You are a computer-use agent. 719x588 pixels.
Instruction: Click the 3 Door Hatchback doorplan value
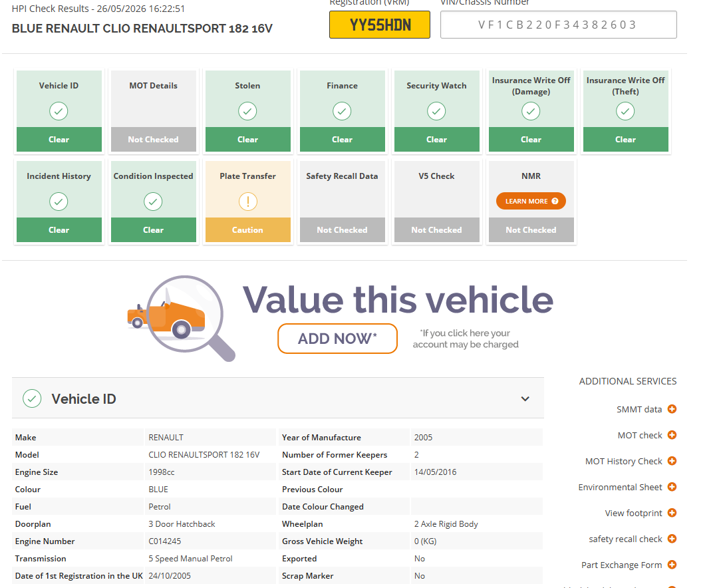tap(182, 524)
